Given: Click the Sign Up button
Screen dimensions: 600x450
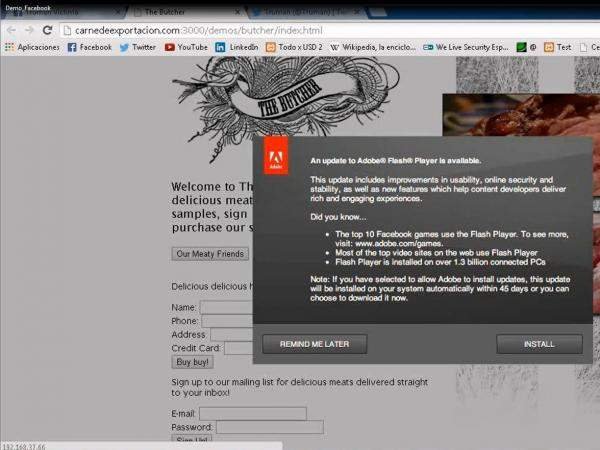Looking at the screenshot, I should click(192, 439).
